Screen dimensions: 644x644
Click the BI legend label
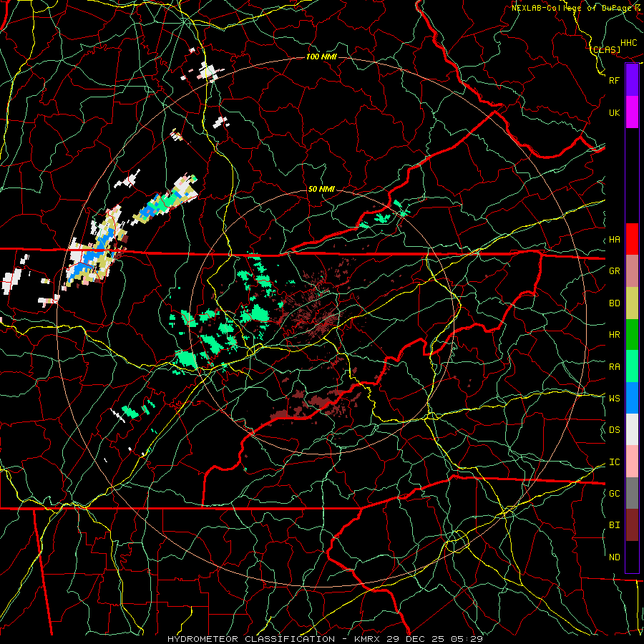tap(615, 525)
